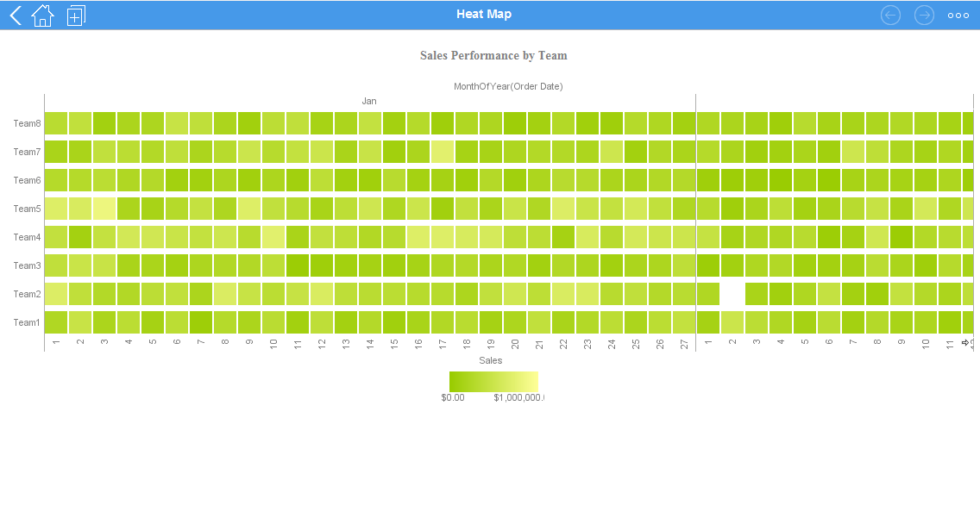Select the Team7 cell for Jan 17
The image size is (980, 518).
443,152
